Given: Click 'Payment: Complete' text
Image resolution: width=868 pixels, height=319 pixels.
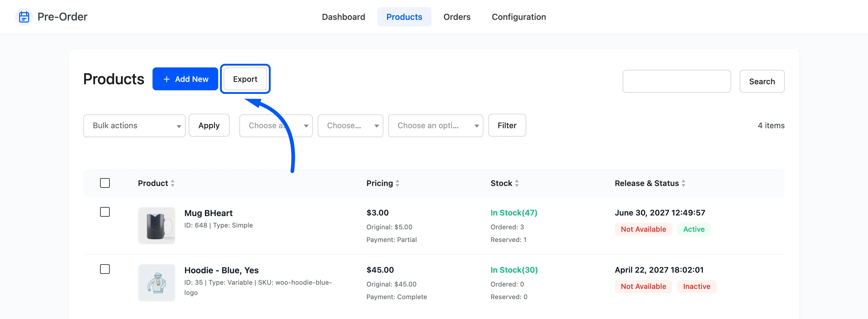Looking at the screenshot, I should [397, 297].
